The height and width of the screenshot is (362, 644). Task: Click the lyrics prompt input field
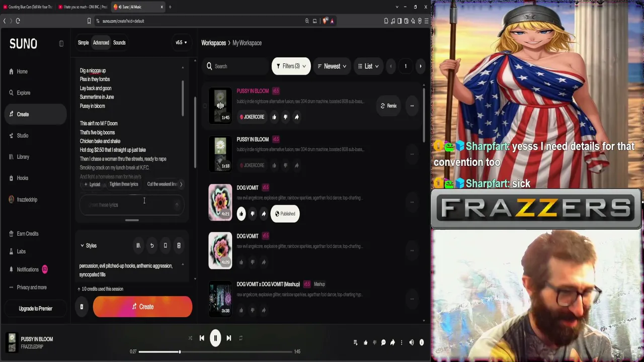(x=132, y=205)
